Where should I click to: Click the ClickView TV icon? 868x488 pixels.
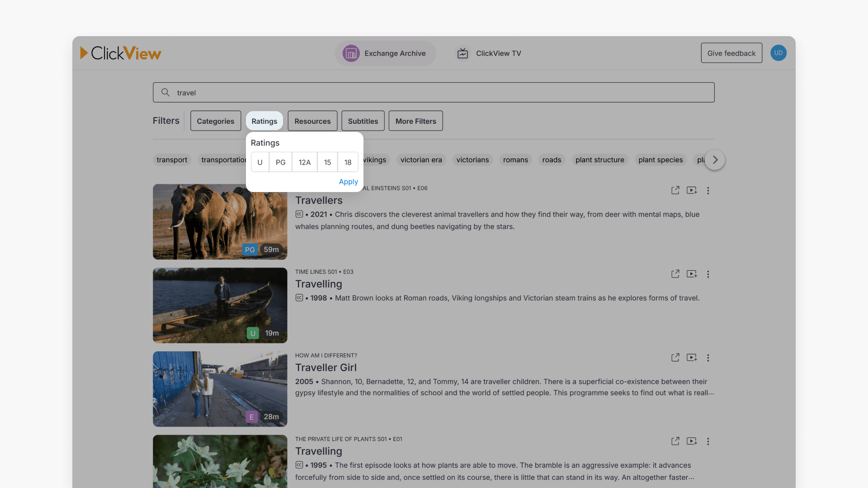pos(462,53)
